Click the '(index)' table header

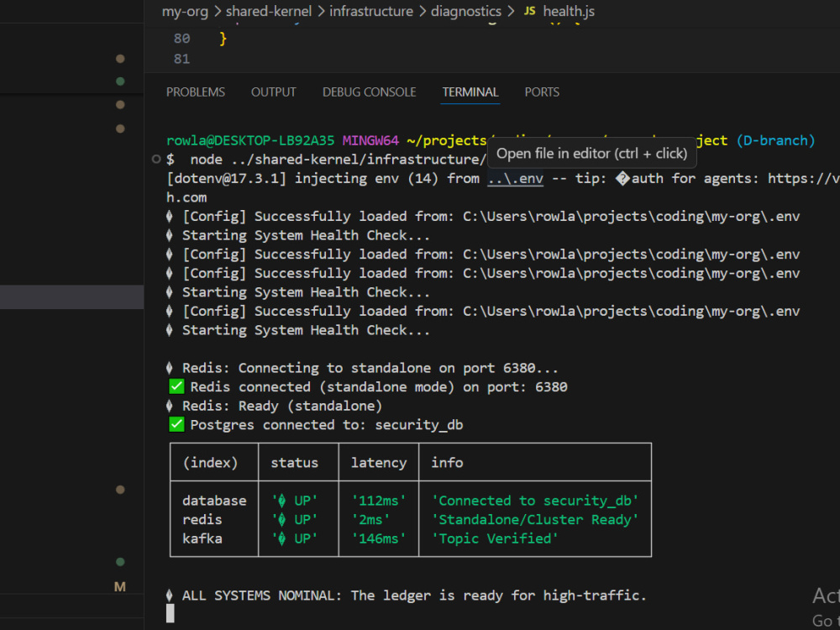(x=210, y=462)
